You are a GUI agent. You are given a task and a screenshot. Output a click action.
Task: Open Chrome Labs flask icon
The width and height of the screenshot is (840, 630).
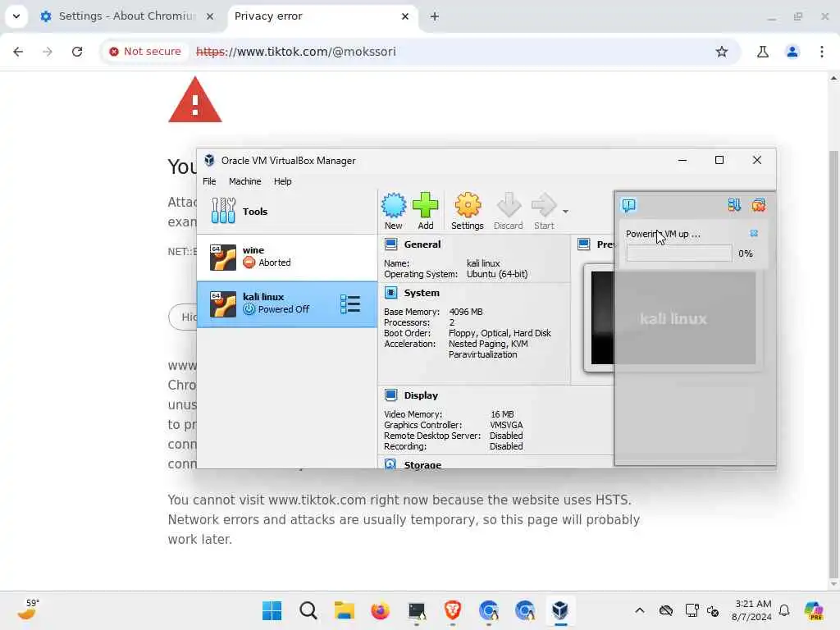tap(763, 52)
